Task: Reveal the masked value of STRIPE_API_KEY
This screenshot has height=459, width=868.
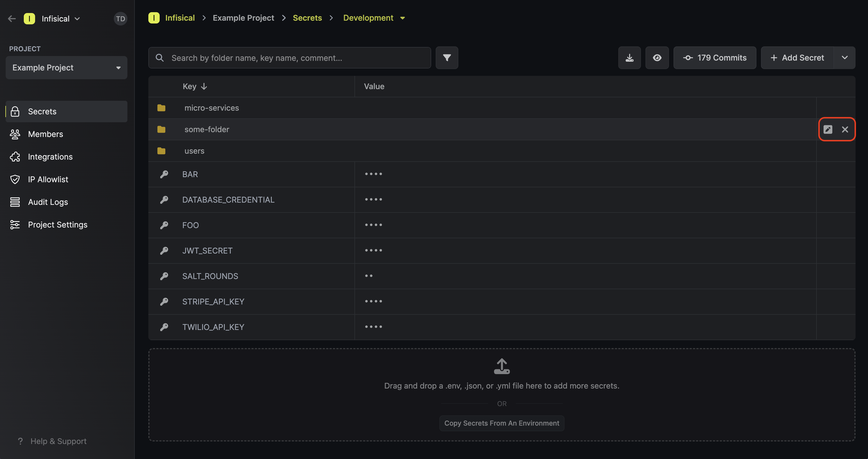Action: [374, 301]
